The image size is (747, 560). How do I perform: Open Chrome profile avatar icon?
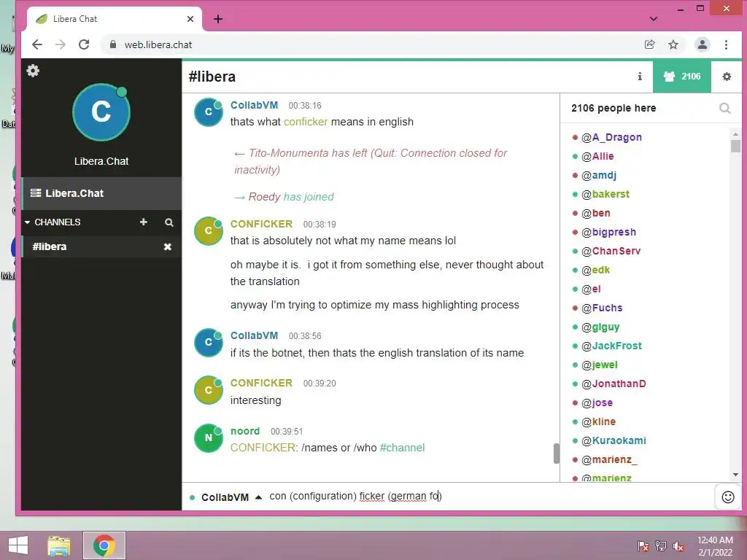703,44
